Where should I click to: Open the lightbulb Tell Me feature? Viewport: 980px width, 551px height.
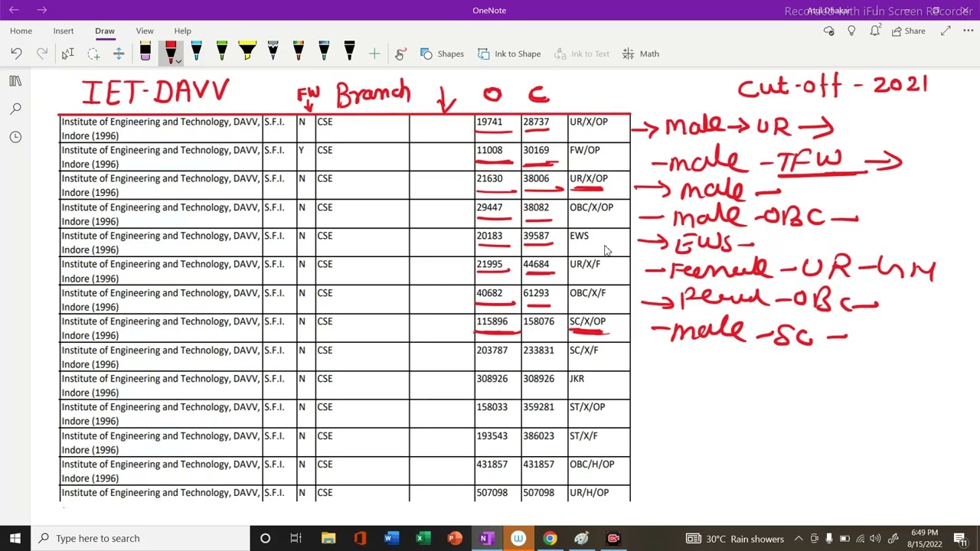coord(851,31)
